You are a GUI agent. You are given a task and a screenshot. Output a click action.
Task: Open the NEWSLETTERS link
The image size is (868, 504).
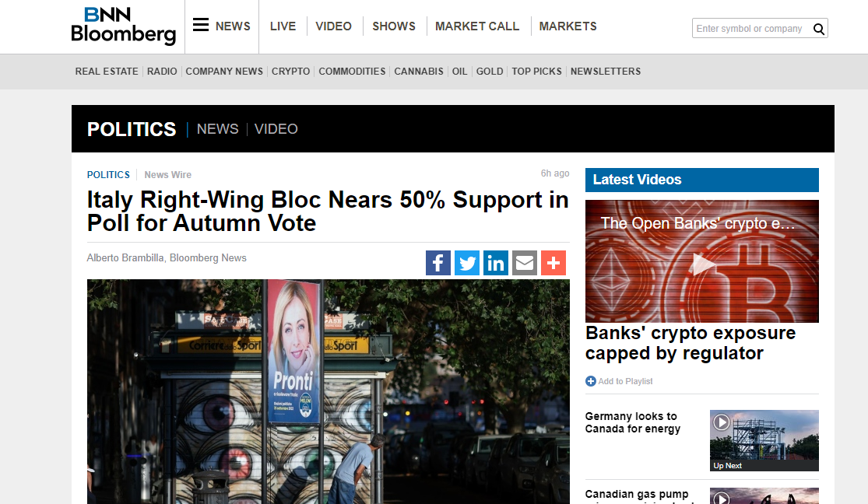606,72
